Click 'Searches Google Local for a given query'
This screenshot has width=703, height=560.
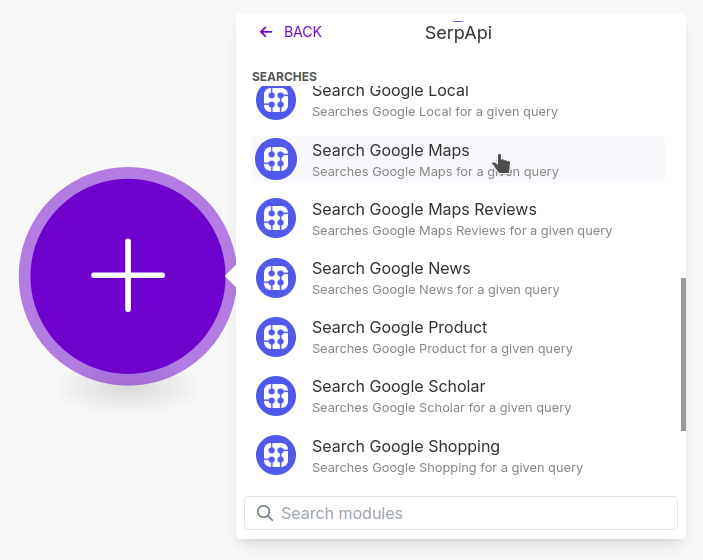(x=435, y=112)
